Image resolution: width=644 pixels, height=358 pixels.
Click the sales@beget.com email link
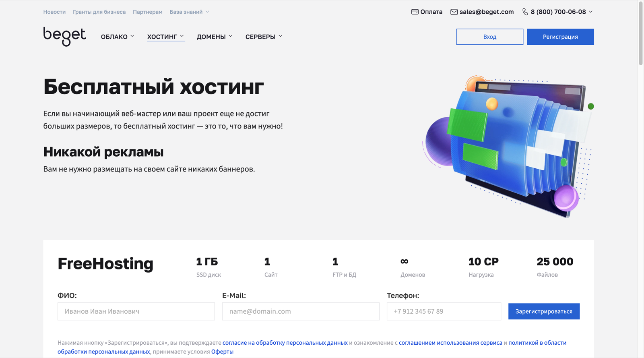tap(487, 12)
